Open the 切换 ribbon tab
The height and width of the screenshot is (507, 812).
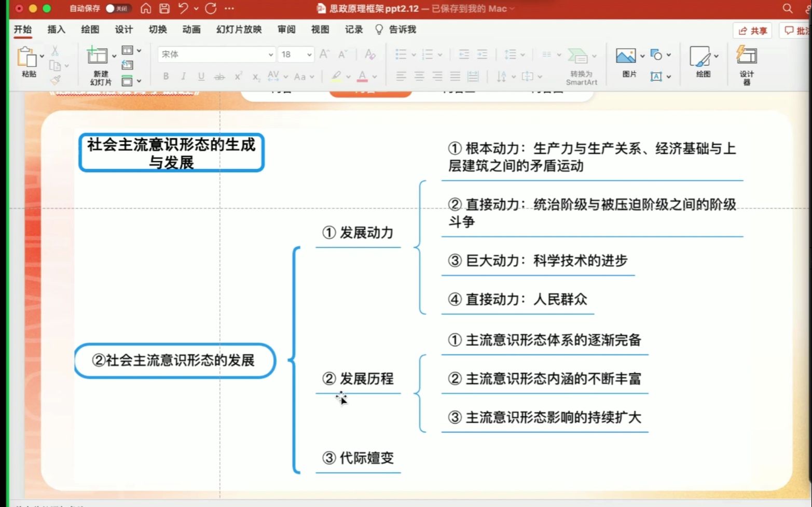point(158,30)
